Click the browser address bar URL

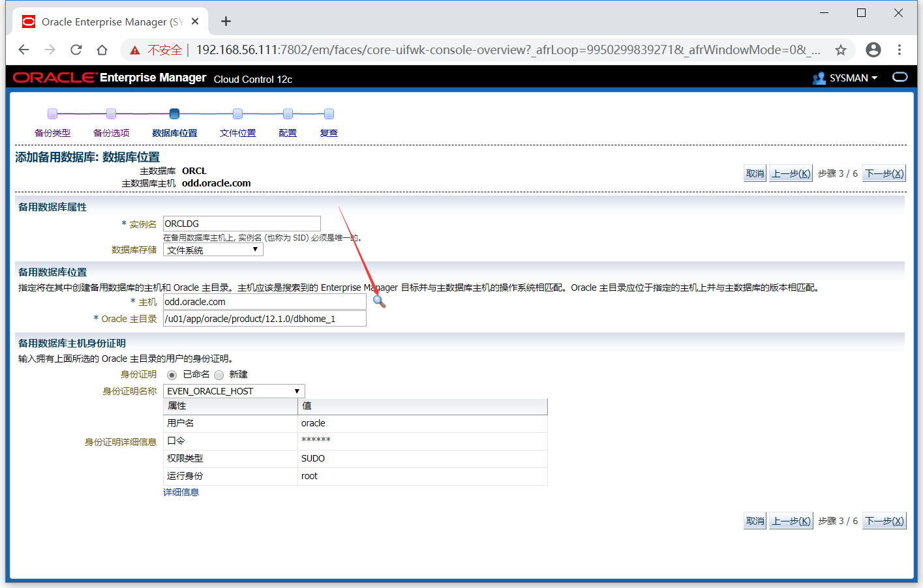tap(508, 50)
